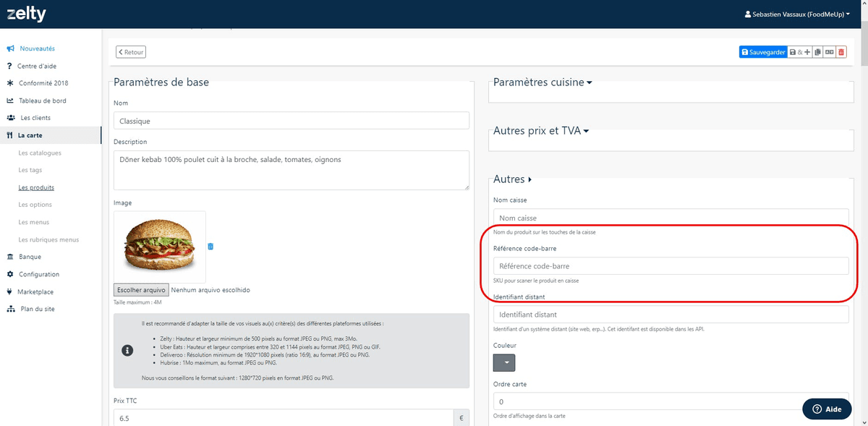868x426 pixels.
Task: Click the Escolher arquivo file button
Action: pyautogui.click(x=141, y=290)
